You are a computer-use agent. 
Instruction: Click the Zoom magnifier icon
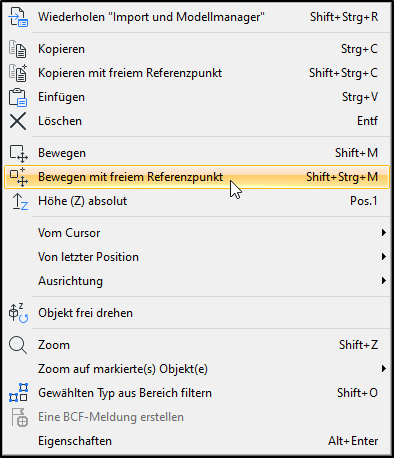[x=18, y=345]
